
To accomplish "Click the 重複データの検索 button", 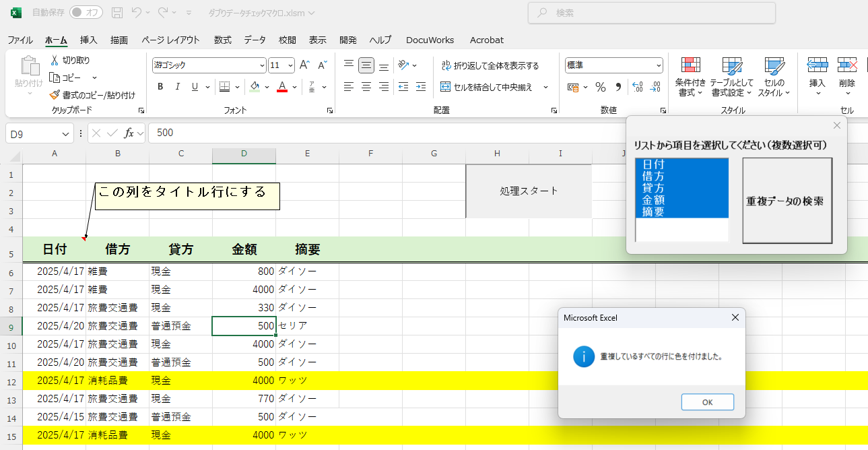I will [x=787, y=201].
